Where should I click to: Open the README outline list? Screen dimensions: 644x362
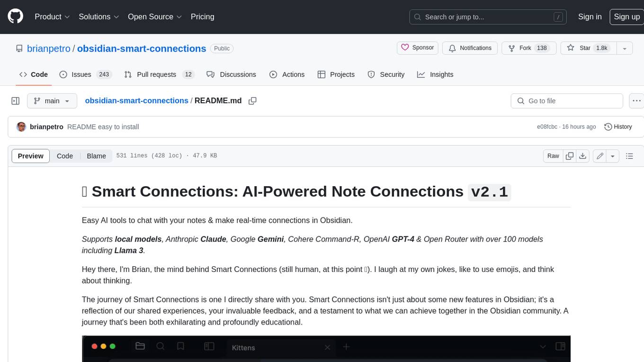[x=629, y=156]
